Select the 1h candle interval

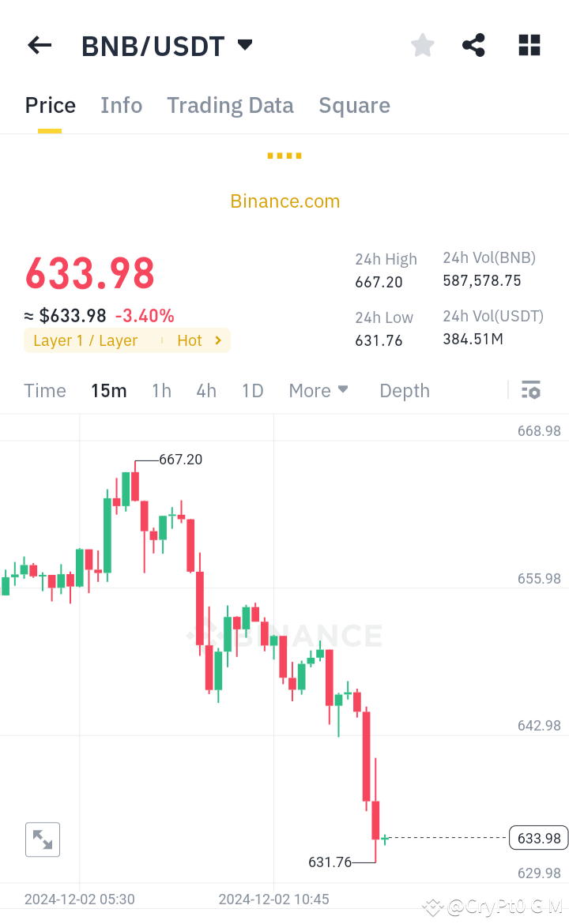(161, 390)
